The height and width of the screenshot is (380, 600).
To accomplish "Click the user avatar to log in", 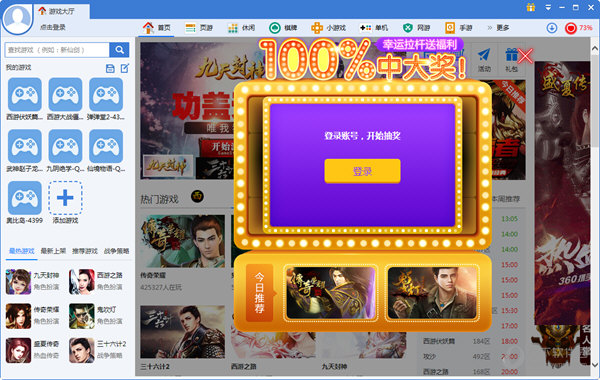I will pyautogui.click(x=17, y=18).
